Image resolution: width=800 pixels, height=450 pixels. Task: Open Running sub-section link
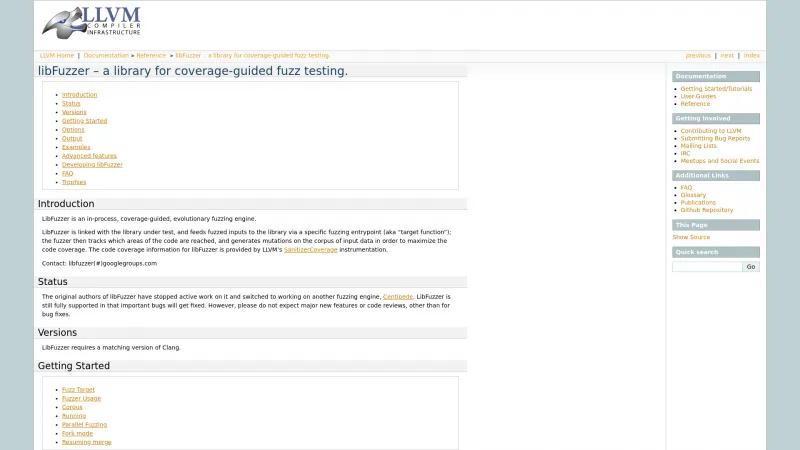click(x=74, y=416)
